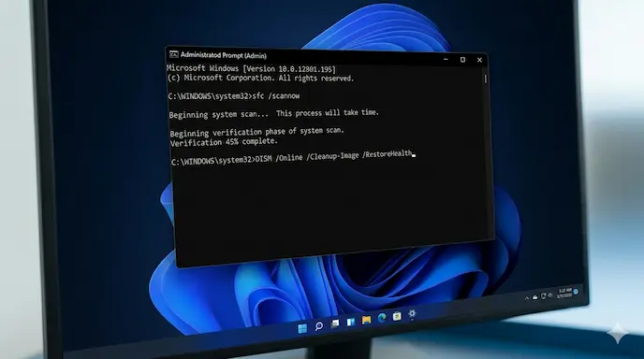Screen dimensions: 644x359
Task: Click the 'Verification 45% complete.' line
Action: coord(224,142)
